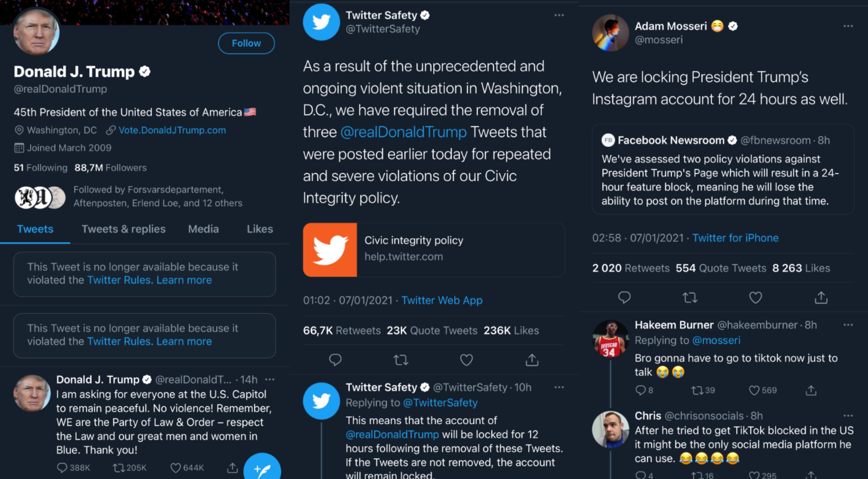
Task: Like Adam Mosseri's main tweet
Action: point(755,297)
